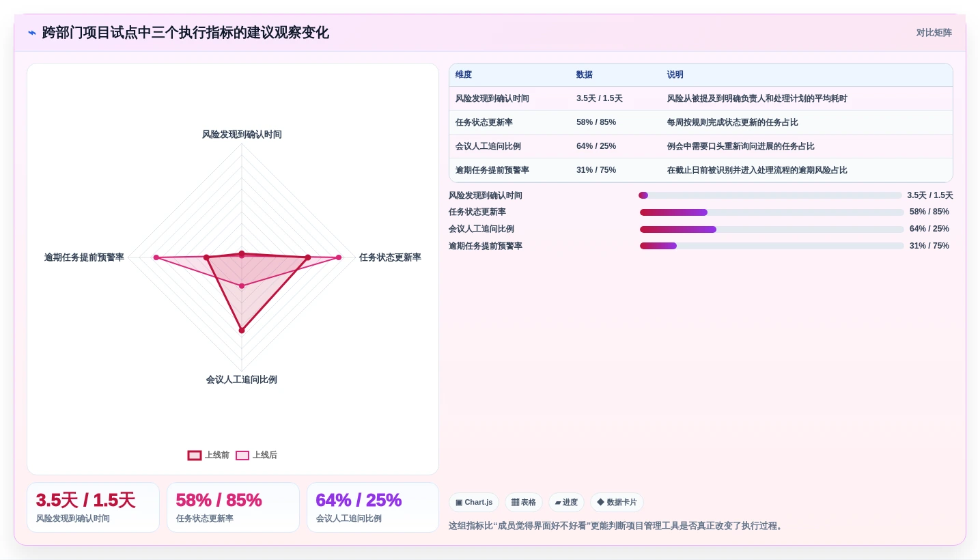The width and height of the screenshot is (980, 560).
Task: Click the 上线前 data point on 会议人工追问比例 axis
Action: pyautogui.click(x=242, y=331)
